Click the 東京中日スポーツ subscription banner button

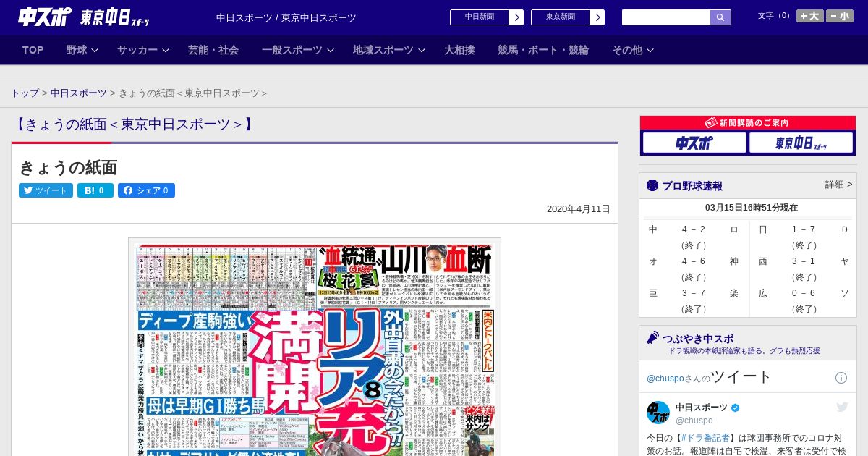[x=801, y=143]
